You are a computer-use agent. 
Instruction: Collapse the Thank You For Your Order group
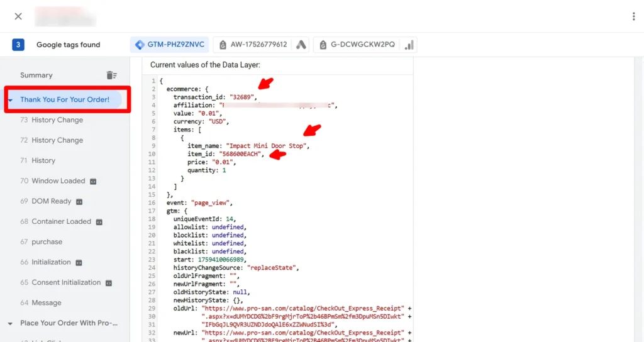(11, 100)
